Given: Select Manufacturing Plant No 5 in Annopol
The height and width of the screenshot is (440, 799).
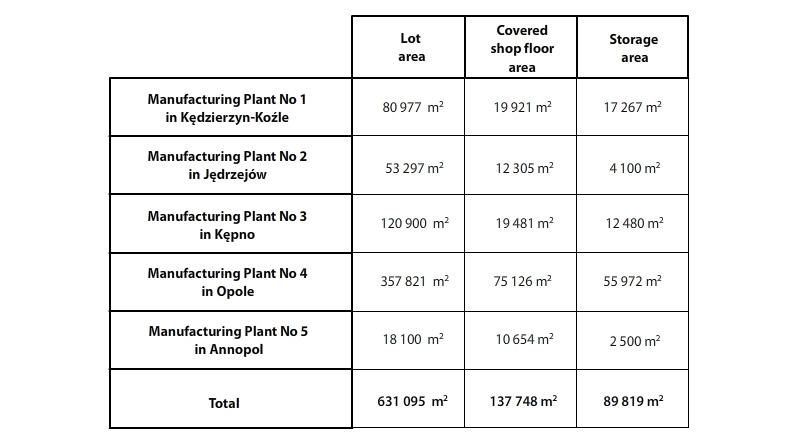Looking at the screenshot, I should 228,340.
